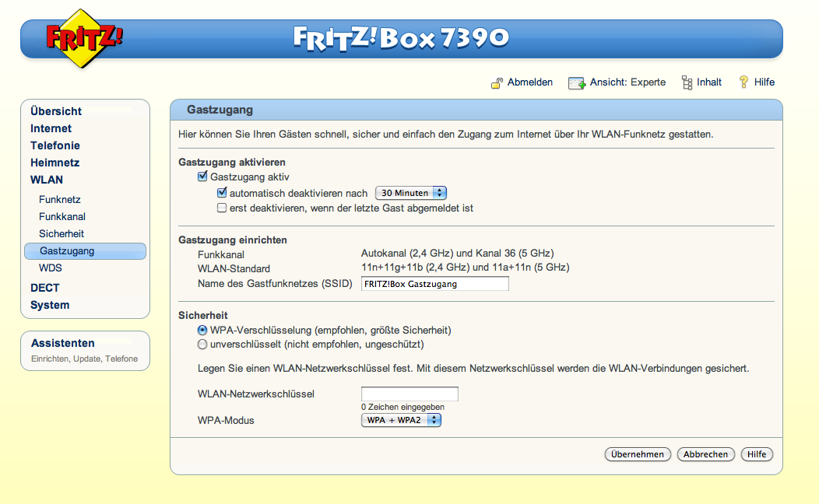Click the Ansicht view icon
The width and height of the screenshot is (819, 504).
577,82
